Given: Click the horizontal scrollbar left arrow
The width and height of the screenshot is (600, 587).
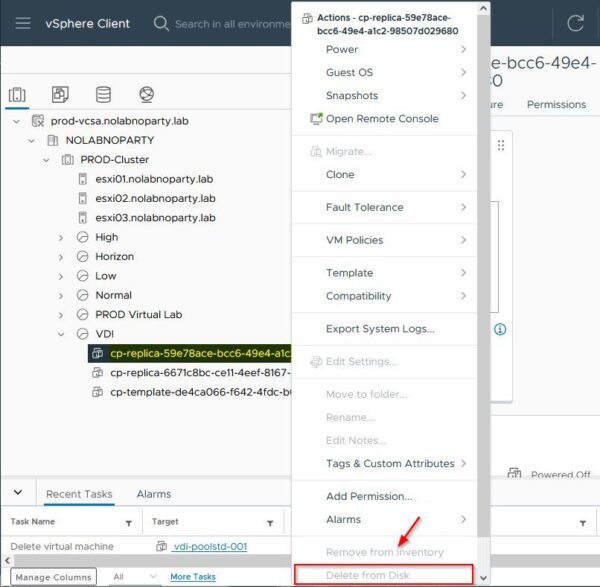Looking at the screenshot, I should coord(7,561).
